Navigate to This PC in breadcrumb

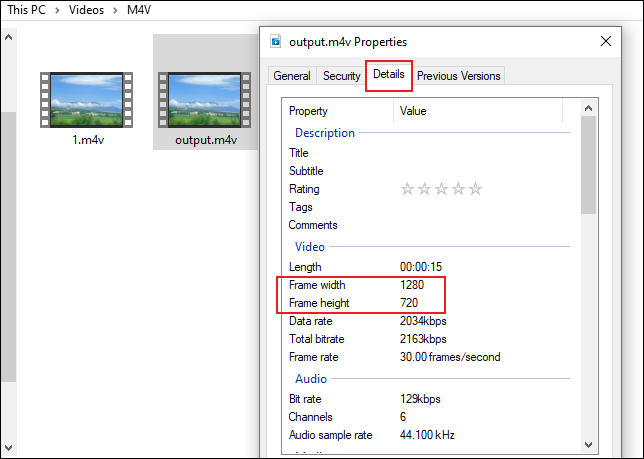(x=26, y=10)
